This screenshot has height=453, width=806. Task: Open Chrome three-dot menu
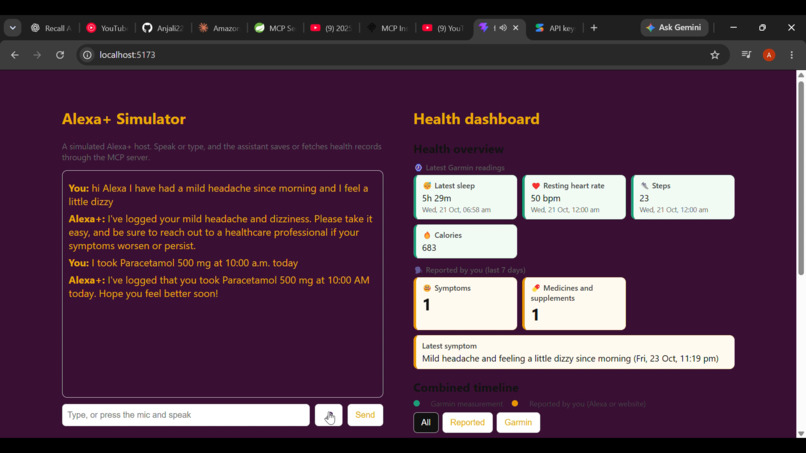tap(792, 55)
